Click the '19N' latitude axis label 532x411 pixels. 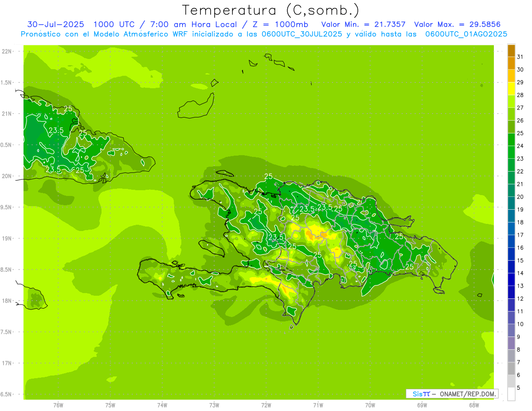pyautogui.click(x=8, y=238)
